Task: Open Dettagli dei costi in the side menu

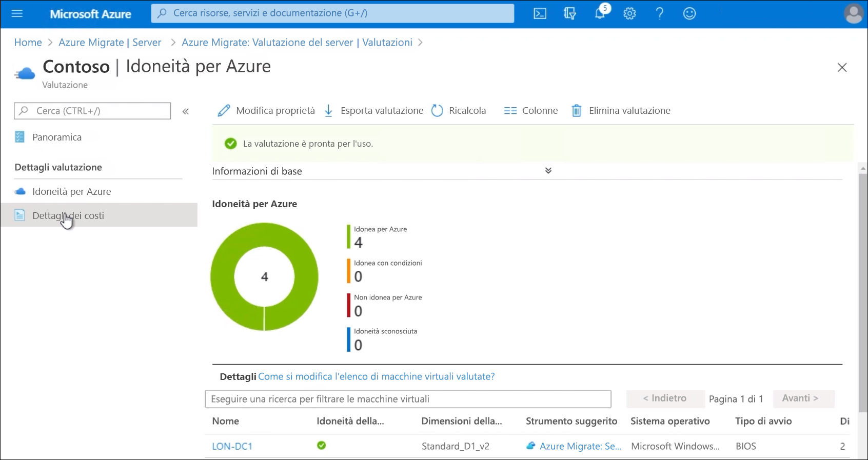Action: coord(98,215)
